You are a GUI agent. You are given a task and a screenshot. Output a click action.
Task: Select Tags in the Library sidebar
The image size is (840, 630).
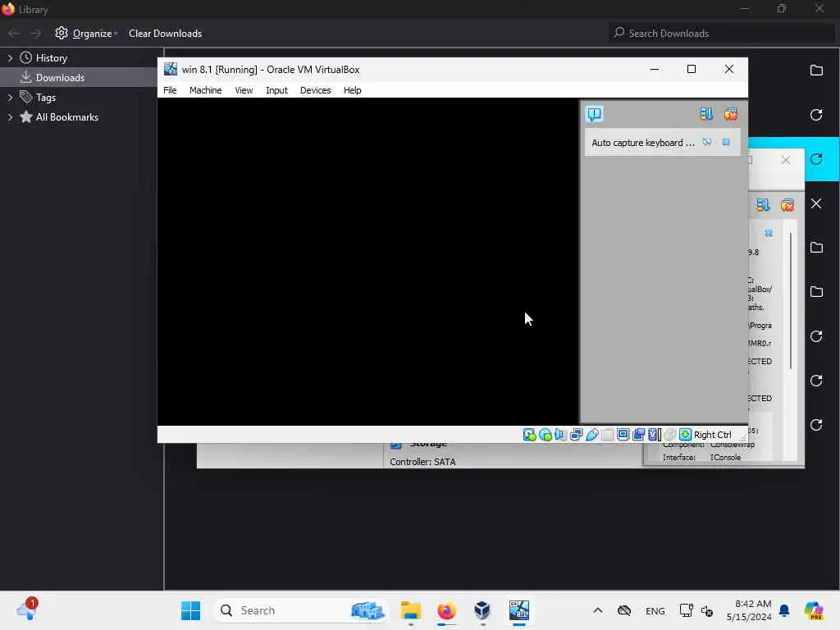click(x=46, y=98)
